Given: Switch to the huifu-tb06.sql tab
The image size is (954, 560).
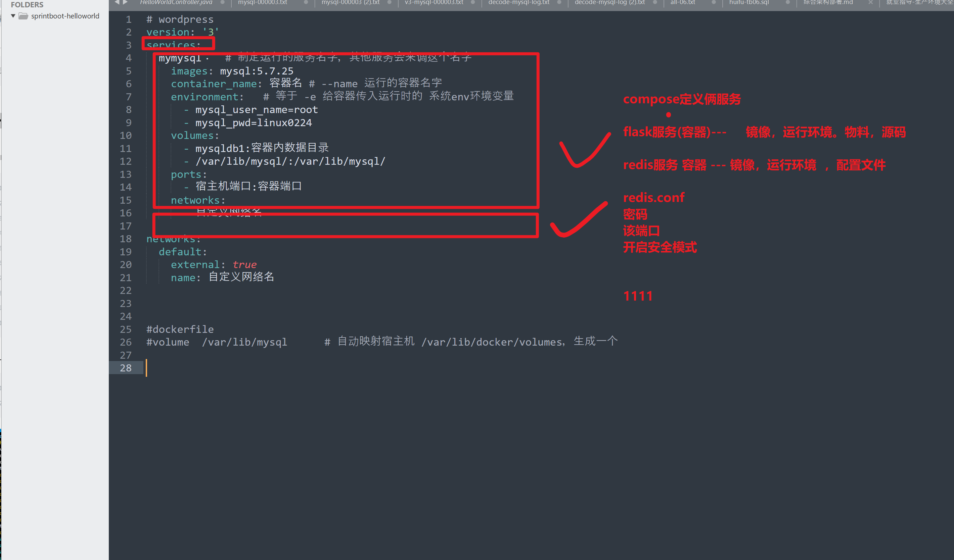Looking at the screenshot, I should (x=749, y=2).
